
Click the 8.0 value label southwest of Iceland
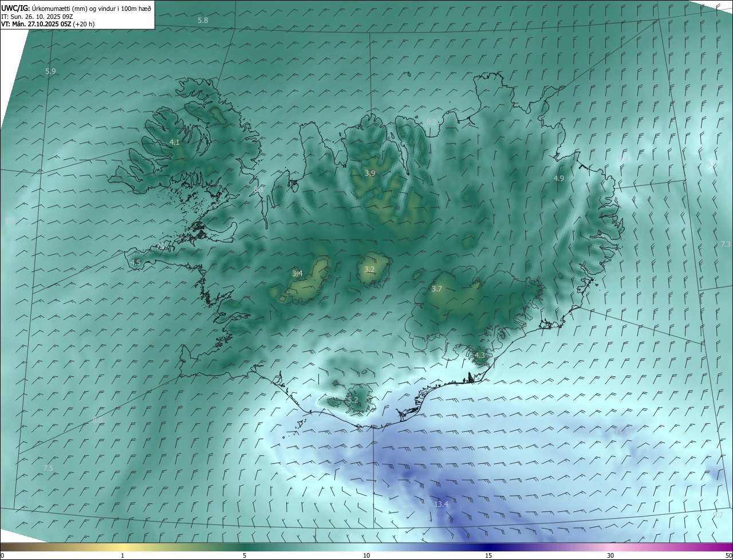click(97, 420)
